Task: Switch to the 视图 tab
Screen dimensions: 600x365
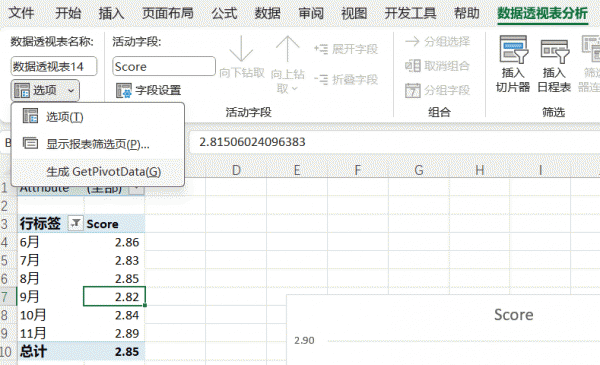Action: 354,13
